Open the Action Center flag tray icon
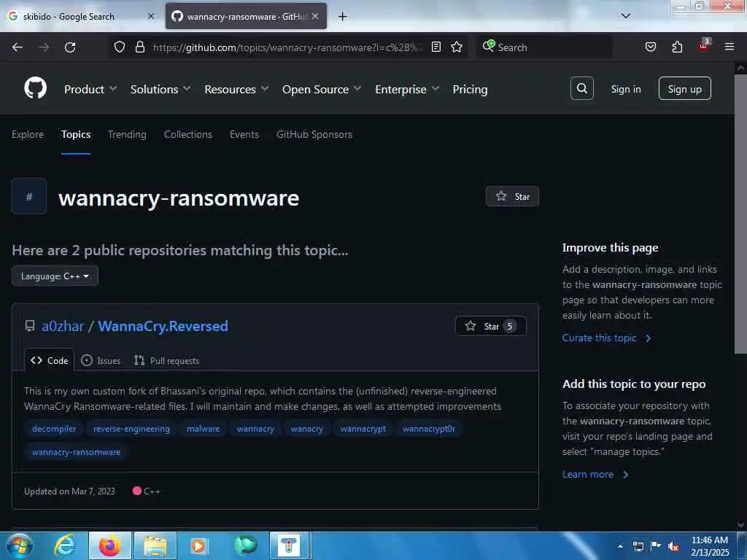This screenshot has height=560, width=747. (655, 547)
